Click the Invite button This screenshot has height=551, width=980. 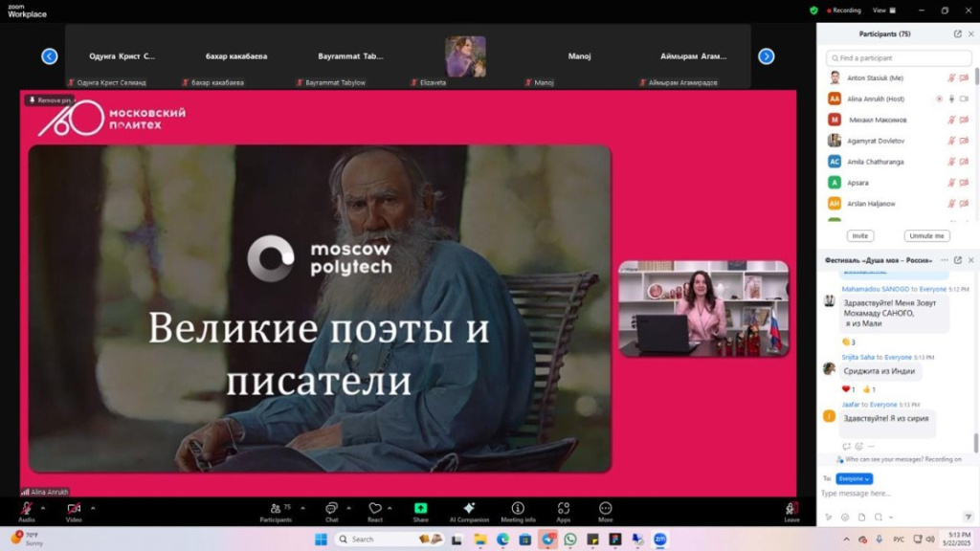point(860,236)
